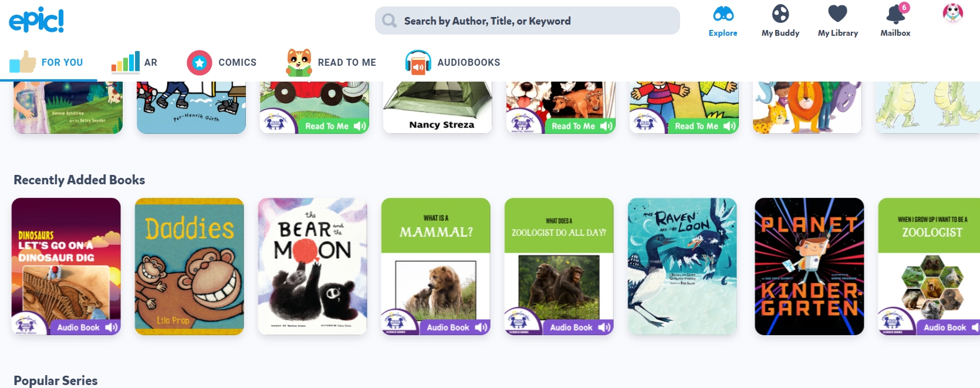Screen dimensions: 980x388
Task: Open the Mailbox bell icon
Action: point(895,14)
